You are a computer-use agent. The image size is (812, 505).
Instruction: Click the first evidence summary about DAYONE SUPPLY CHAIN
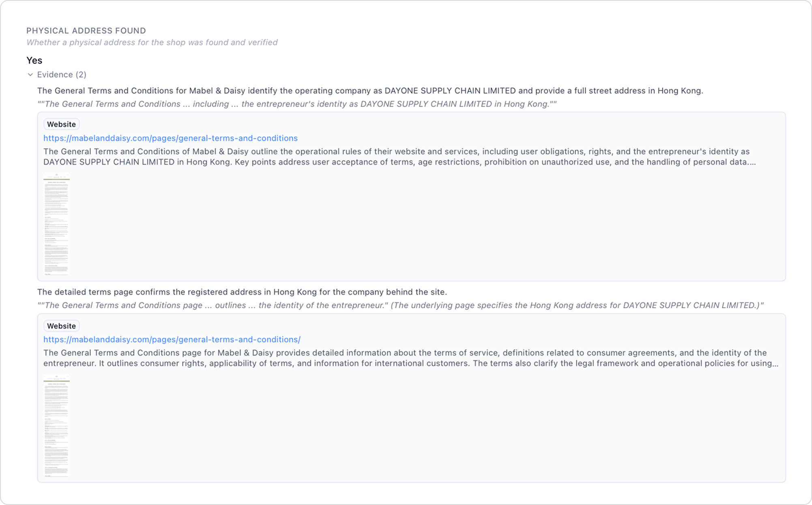coord(370,91)
